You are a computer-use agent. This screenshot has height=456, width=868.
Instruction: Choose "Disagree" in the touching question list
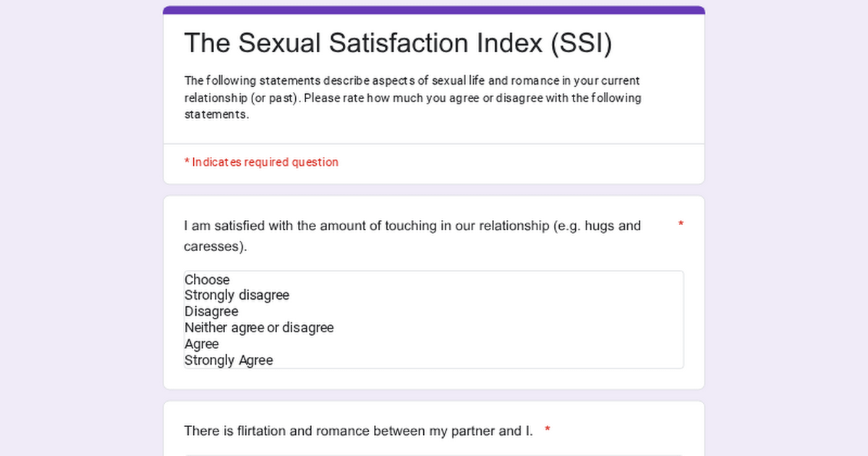click(x=211, y=312)
